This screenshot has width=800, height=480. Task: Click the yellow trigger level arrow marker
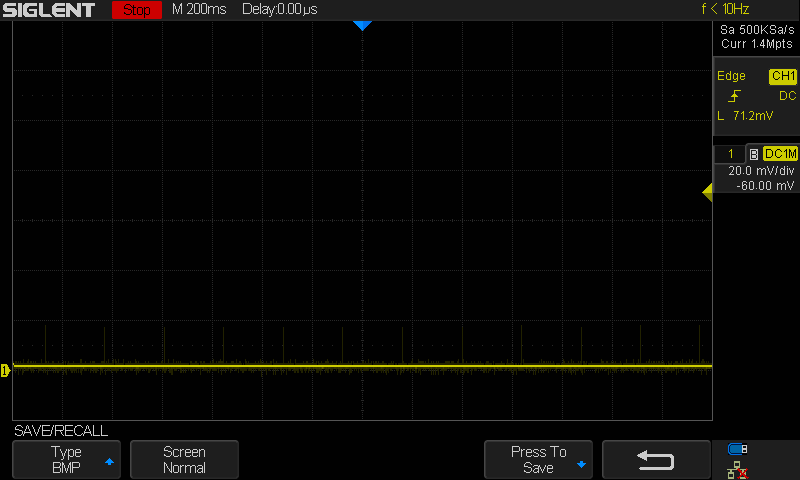707,192
